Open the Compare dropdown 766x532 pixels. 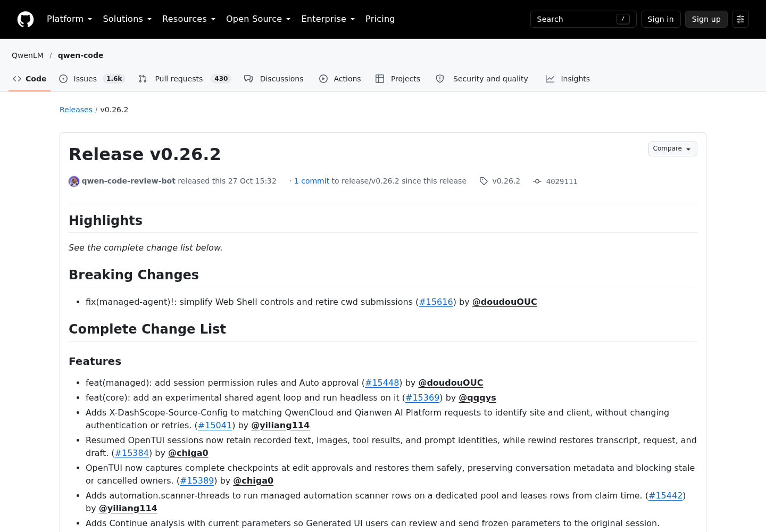coord(672,149)
